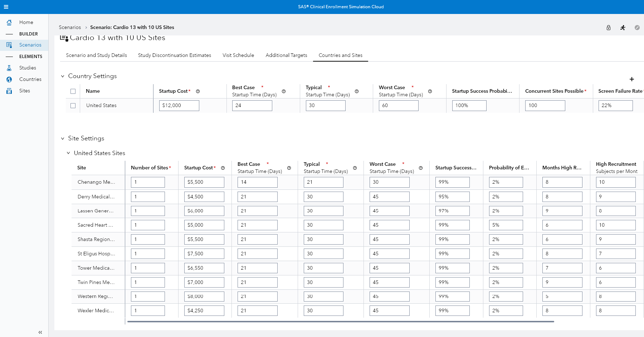Open Sites in sidebar navigation
Screen dimensions: 644x337
(x=24, y=91)
